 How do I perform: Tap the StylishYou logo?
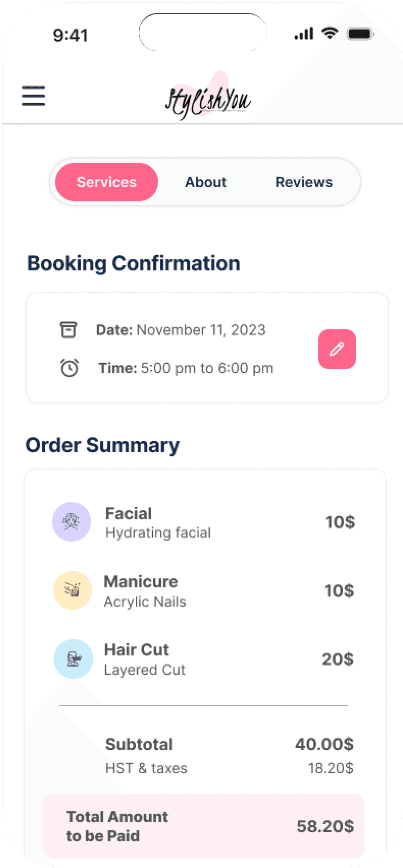click(x=208, y=99)
